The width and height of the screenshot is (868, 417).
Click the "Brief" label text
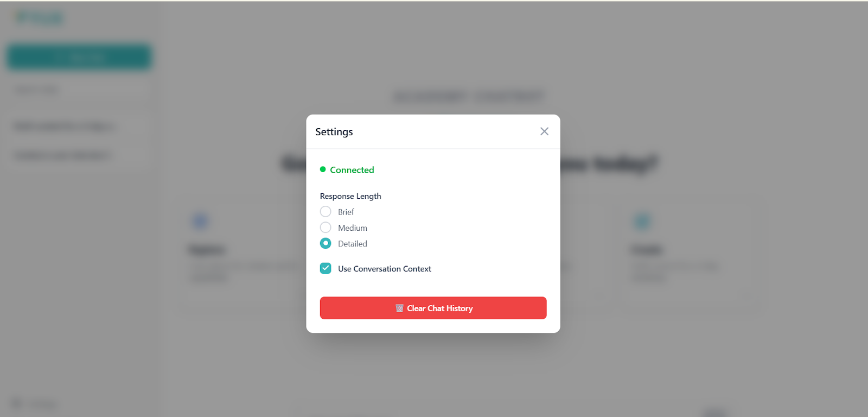pyautogui.click(x=346, y=212)
